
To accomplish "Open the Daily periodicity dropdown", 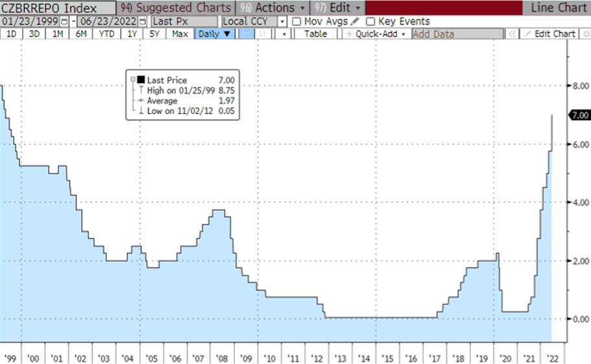I will 215,34.
